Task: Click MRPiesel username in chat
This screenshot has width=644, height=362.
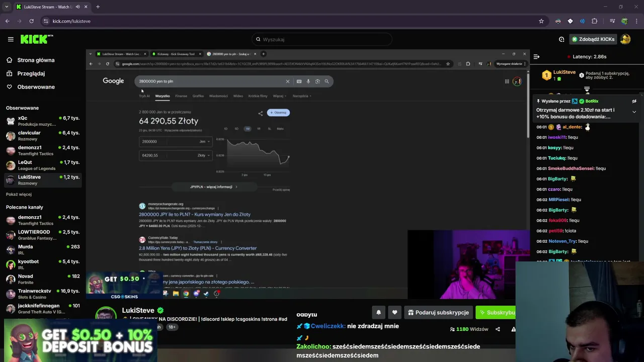Action: pos(558,200)
